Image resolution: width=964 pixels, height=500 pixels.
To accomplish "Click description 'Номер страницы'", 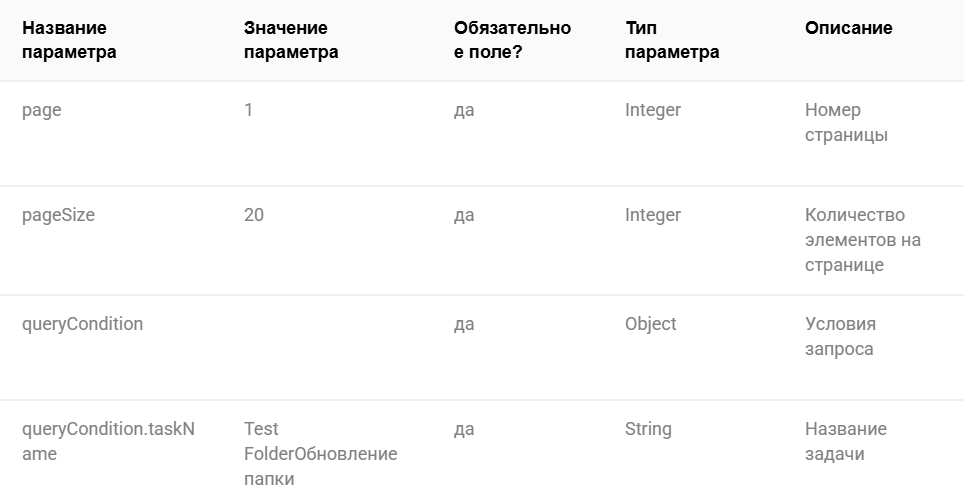I will 847,122.
